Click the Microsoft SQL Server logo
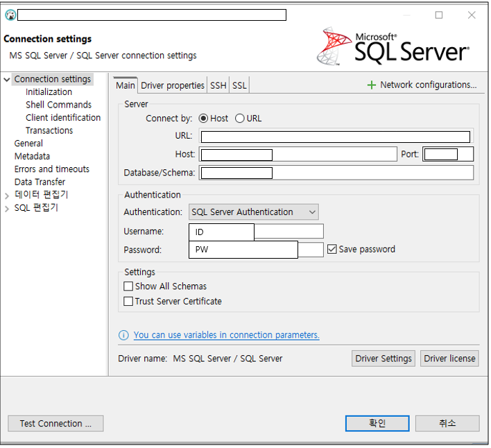This screenshot has width=491, height=448. pyautogui.click(x=393, y=47)
